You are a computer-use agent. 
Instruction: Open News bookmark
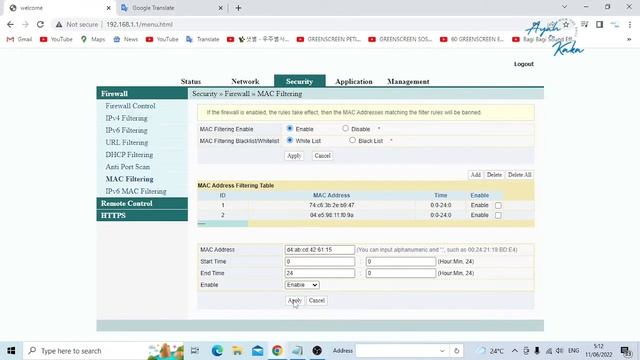(x=126, y=39)
